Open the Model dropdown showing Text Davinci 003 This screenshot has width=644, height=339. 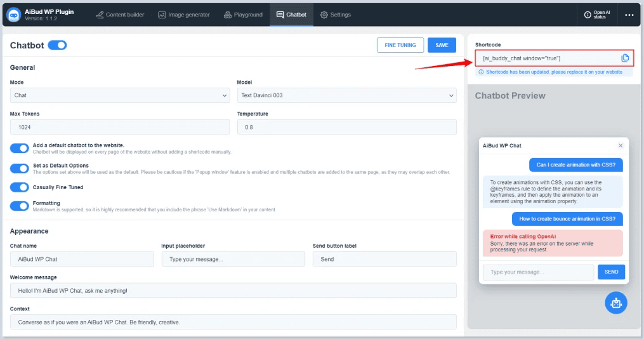click(346, 95)
